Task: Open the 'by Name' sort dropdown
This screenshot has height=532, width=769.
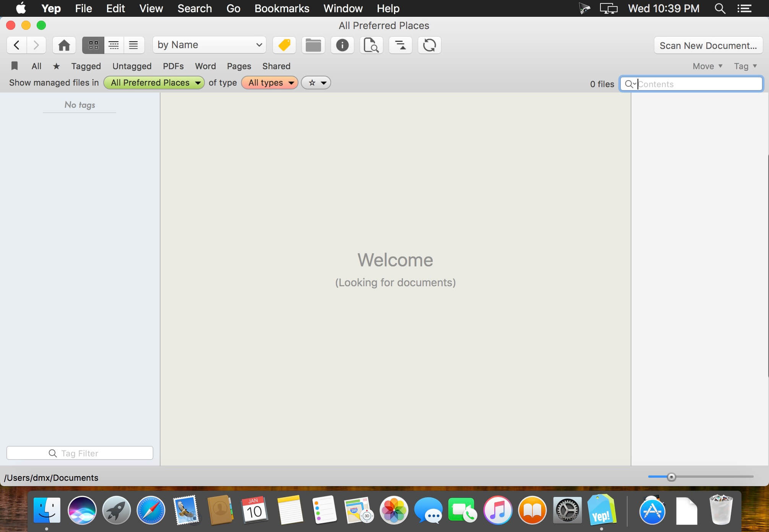Action: 209,45
